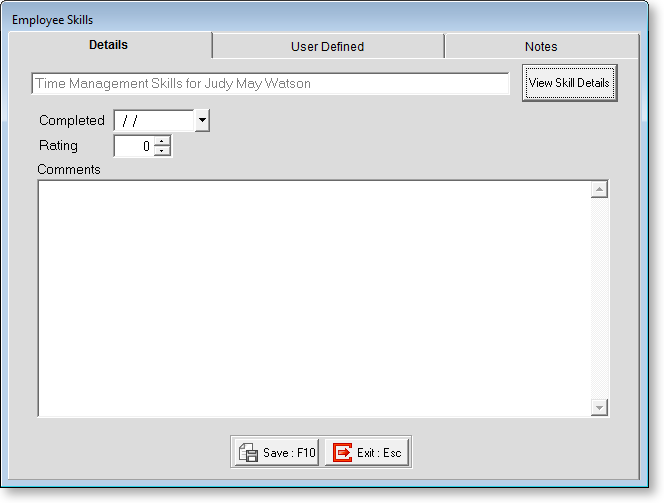The image size is (664, 503).
Task: Save the record using Save : F10
Action: tap(276, 453)
